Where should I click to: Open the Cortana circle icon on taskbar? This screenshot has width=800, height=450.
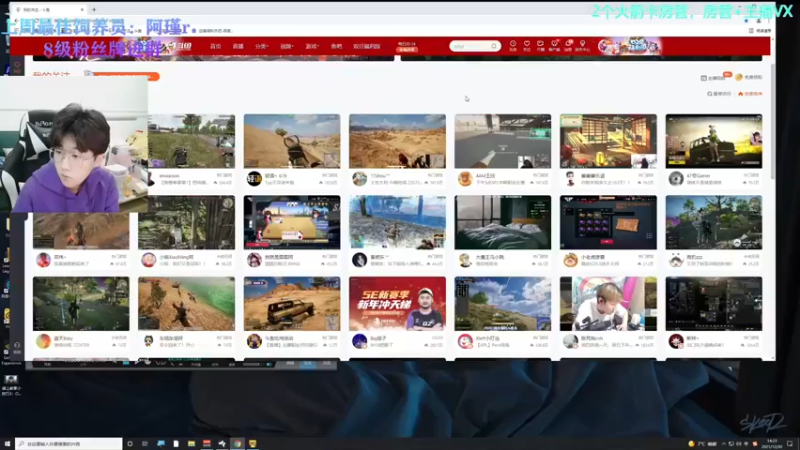click(x=130, y=444)
